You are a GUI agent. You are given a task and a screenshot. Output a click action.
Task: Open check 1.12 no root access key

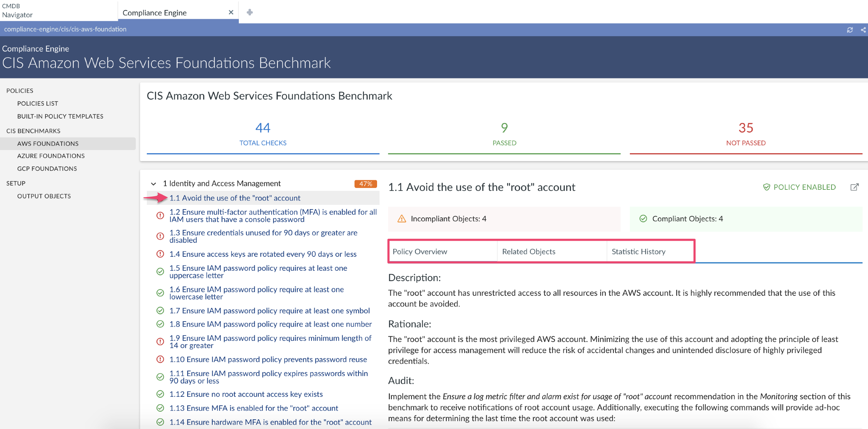click(246, 394)
